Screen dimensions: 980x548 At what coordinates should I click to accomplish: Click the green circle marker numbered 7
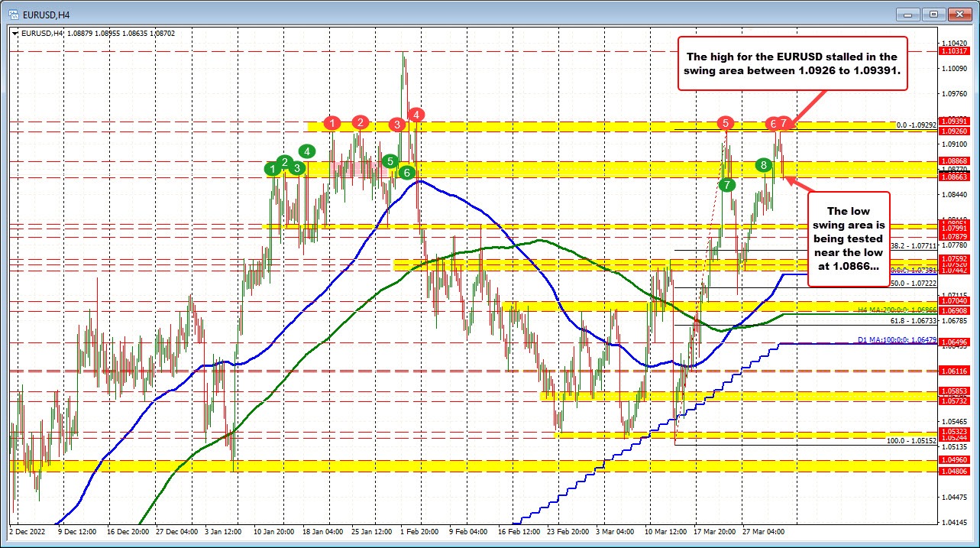point(727,184)
